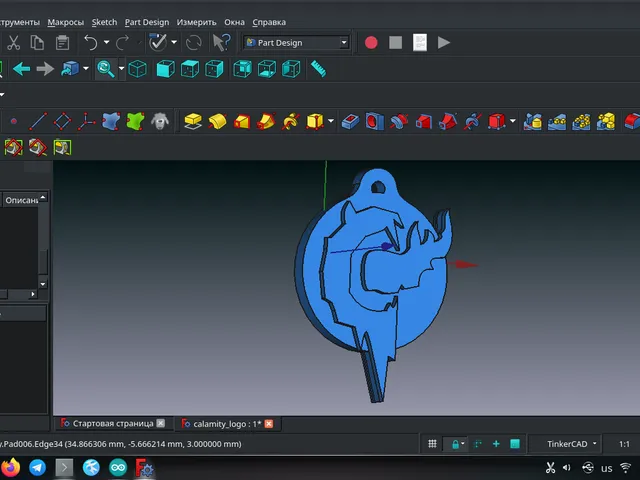Viewport: 640px width, 480px height.
Task: Click the forward navigation gray arrow
Action: click(45, 69)
